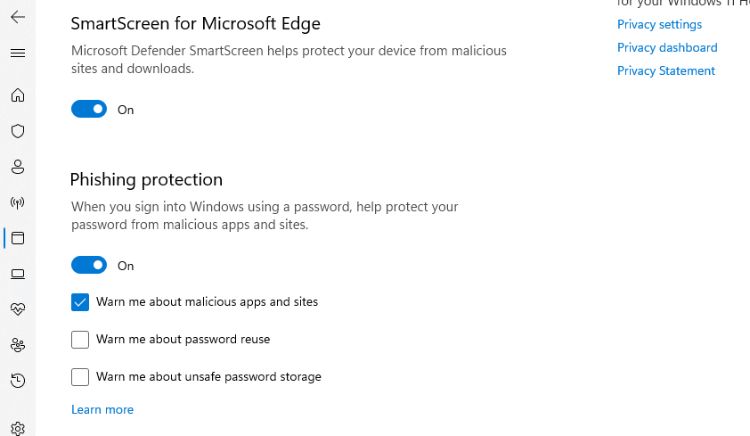Open Account protection person icon
750x436 pixels.
click(x=17, y=167)
